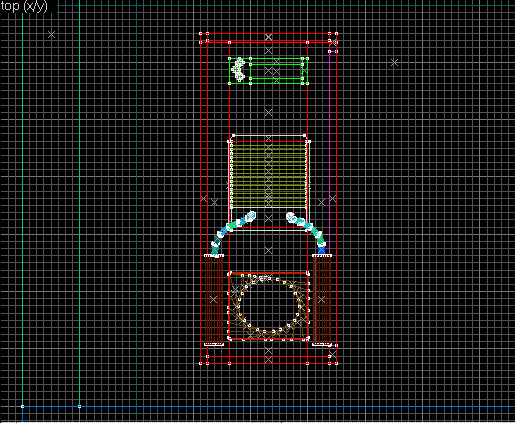The image size is (515, 423).
Task: Click the "top (x/y)" viewport label
Action: tap(24, 6)
